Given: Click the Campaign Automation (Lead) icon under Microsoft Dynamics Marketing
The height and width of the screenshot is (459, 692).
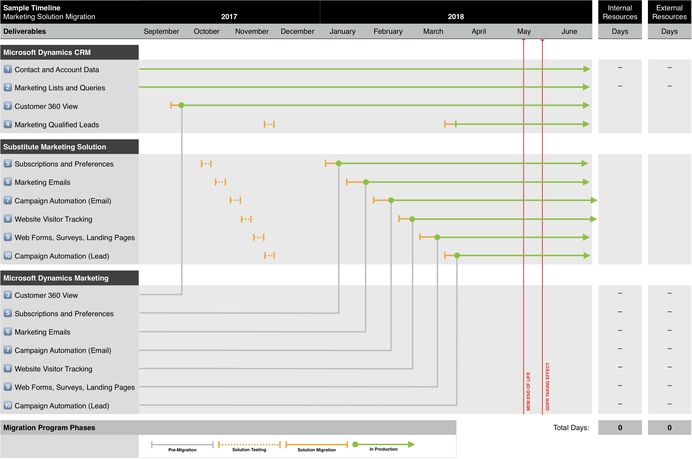Looking at the screenshot, I should (8, 405).
